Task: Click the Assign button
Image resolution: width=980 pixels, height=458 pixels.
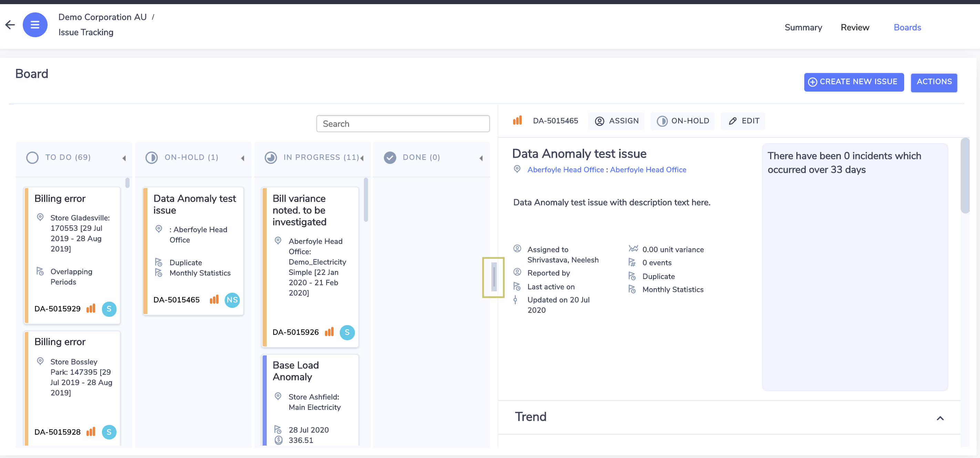Action: point(616,121)
